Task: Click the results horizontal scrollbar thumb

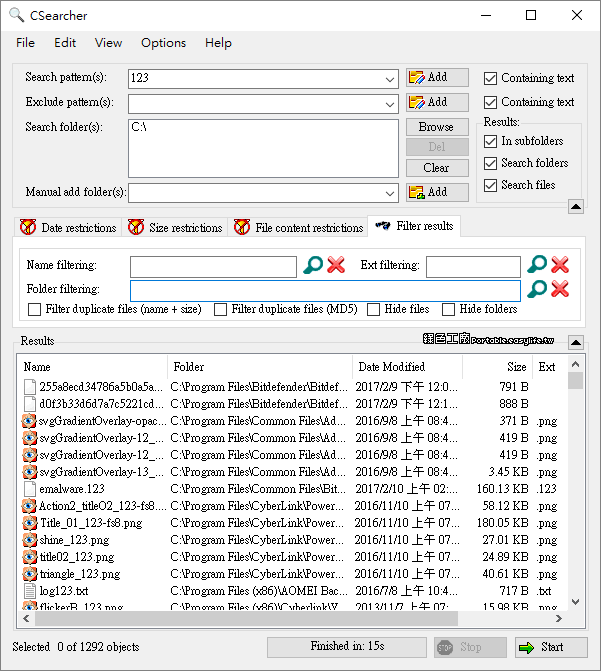Action: point(247,618)
